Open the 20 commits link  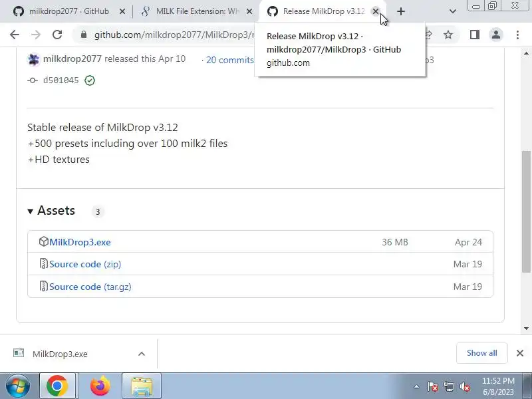(x=229, y=60)
